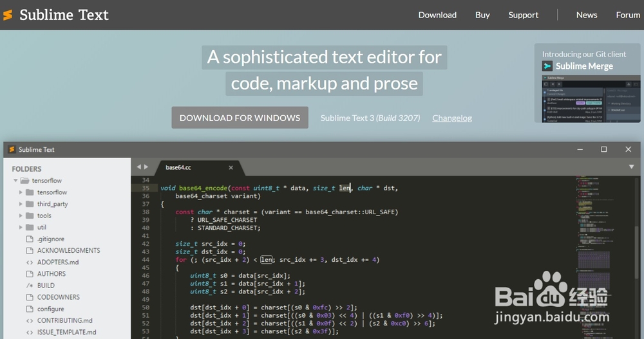Image resolution: width=644 pixels, height=339 pixels.
Task: Click the third_party folder icon
Action: (30, 204)
